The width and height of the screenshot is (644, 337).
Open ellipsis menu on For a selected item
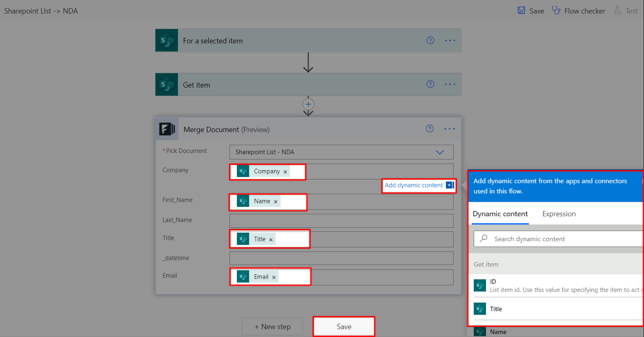tap(450, 40)
